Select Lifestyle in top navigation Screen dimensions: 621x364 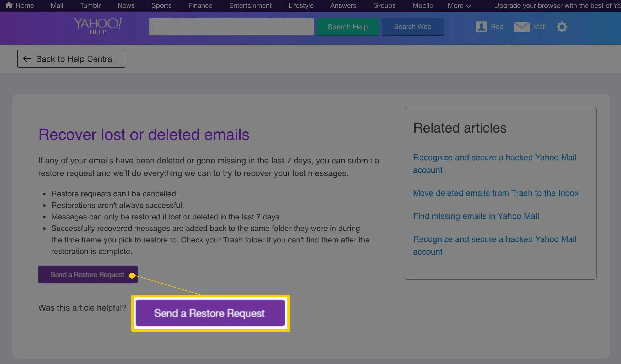[x=301, y=5]
